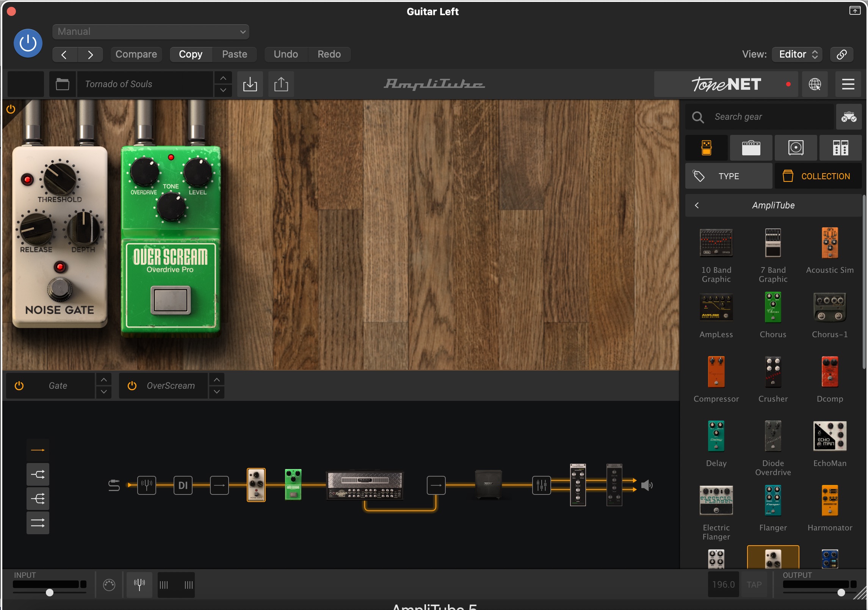Open the amp gear category tab
Screen dimensions: 868x610
[751, 148]
